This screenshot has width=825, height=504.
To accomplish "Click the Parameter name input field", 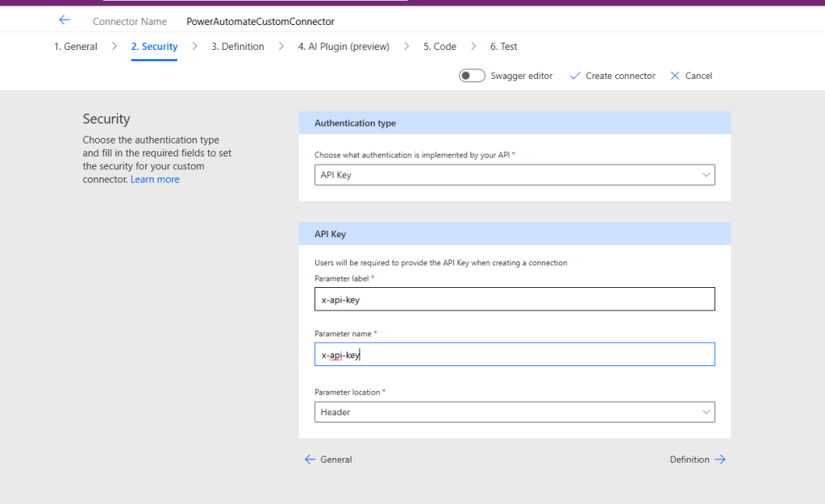I will click(x=515, y=354).
